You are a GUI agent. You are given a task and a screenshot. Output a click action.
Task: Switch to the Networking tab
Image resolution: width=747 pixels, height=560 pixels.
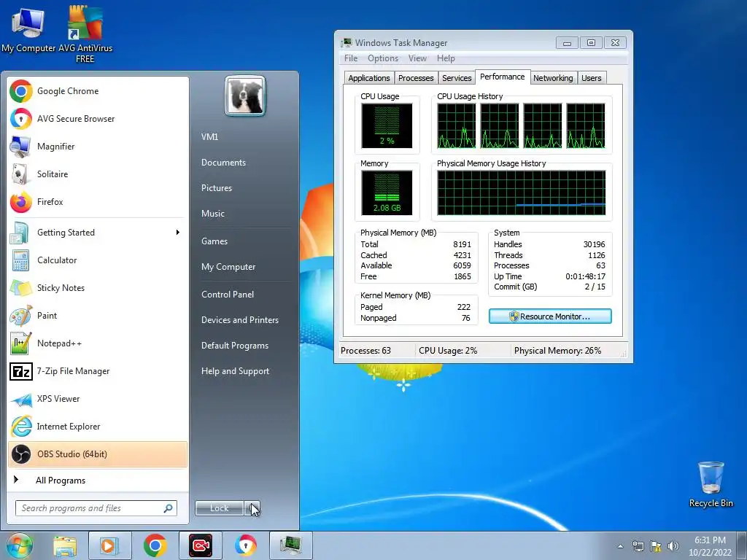point(553,78)
